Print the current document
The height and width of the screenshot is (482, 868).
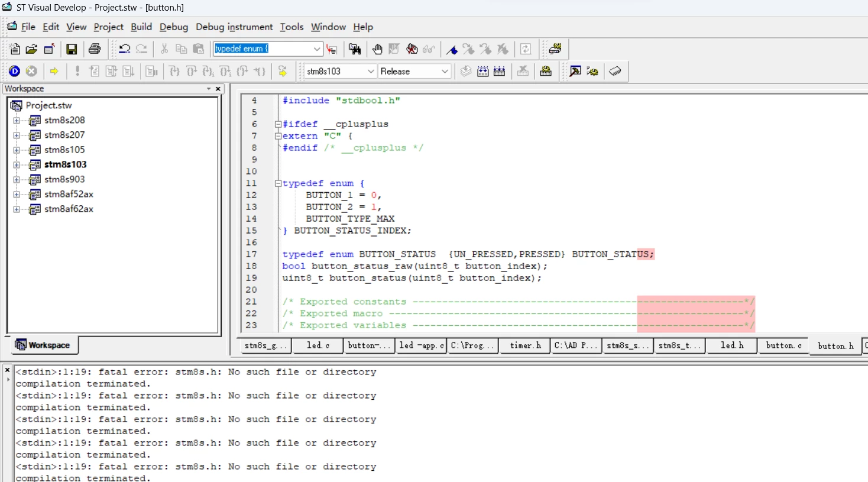pyautogui.click(x=95, y=49)
